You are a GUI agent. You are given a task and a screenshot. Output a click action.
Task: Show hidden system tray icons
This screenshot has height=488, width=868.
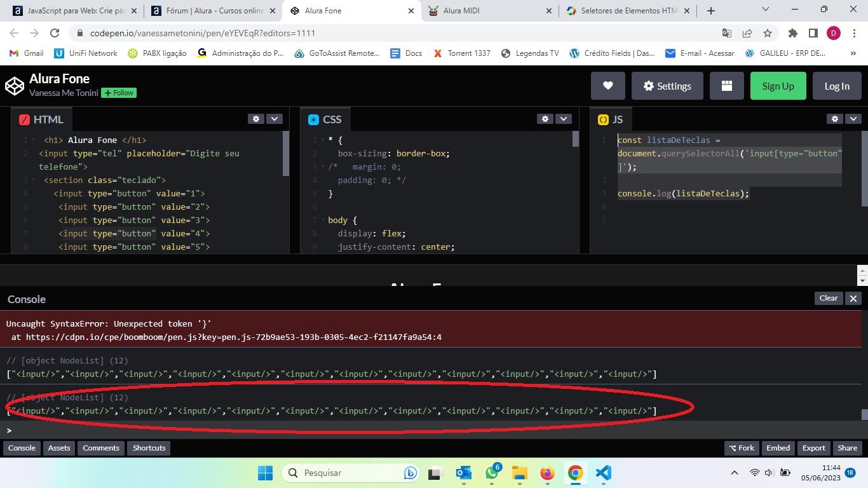(735, 473)
